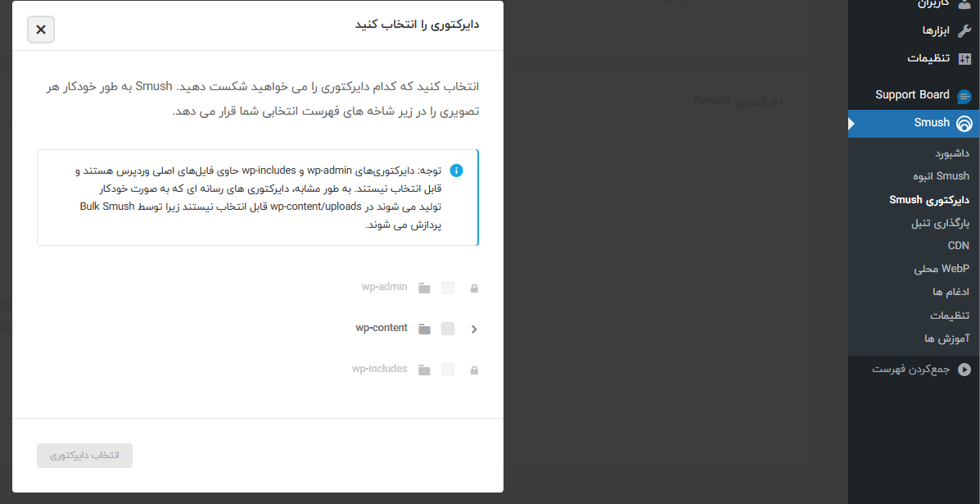
Task: Click the wp-admin directory label
Action: point(384,287)
